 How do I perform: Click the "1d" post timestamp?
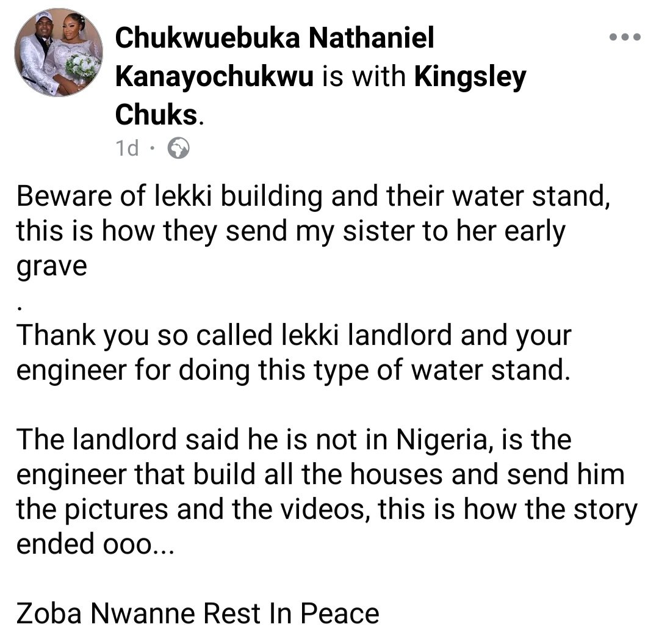pyautogui.click(x=127, y=148)
